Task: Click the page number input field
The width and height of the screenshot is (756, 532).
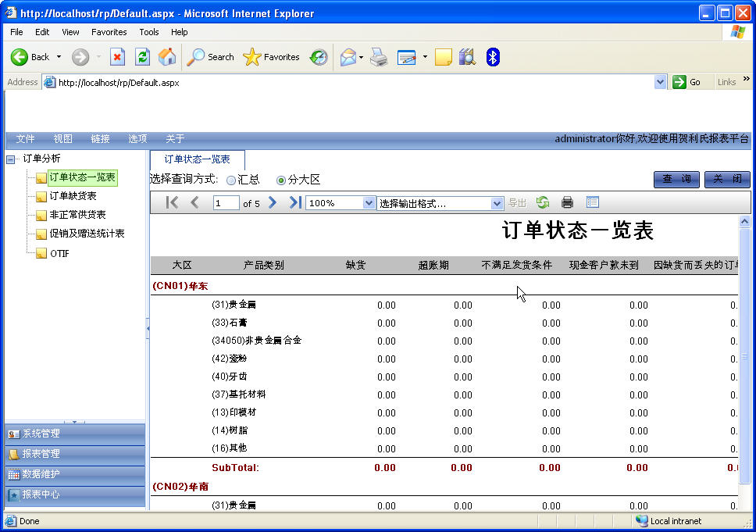Action: click(x=226, y=203)
